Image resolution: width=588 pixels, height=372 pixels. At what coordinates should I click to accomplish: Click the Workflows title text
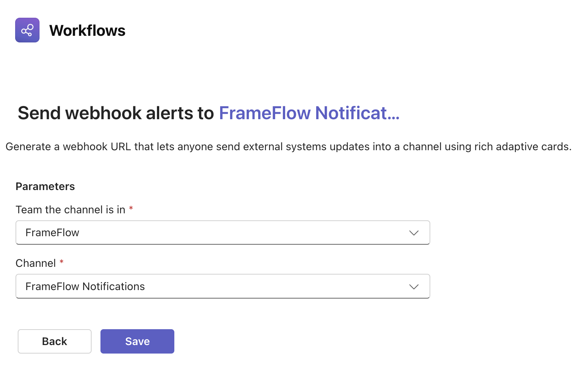pyautogui.click(x=87, y=31)
